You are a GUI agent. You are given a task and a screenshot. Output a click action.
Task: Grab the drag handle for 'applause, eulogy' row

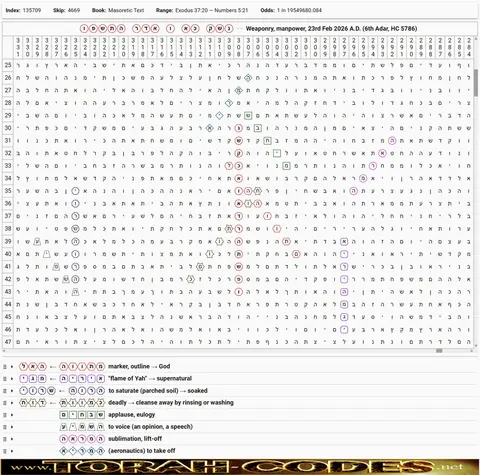(x=5, y=415)
